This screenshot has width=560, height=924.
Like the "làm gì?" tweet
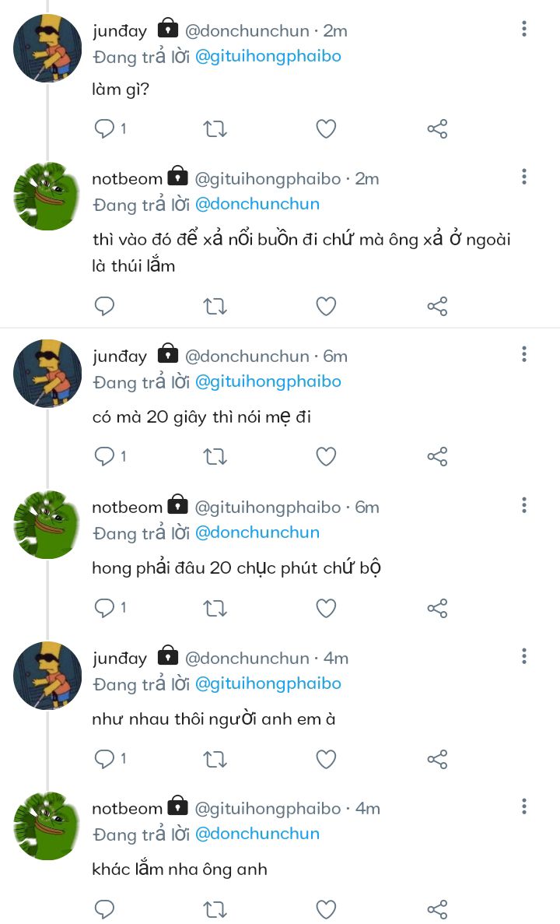(x=326, y=128)
